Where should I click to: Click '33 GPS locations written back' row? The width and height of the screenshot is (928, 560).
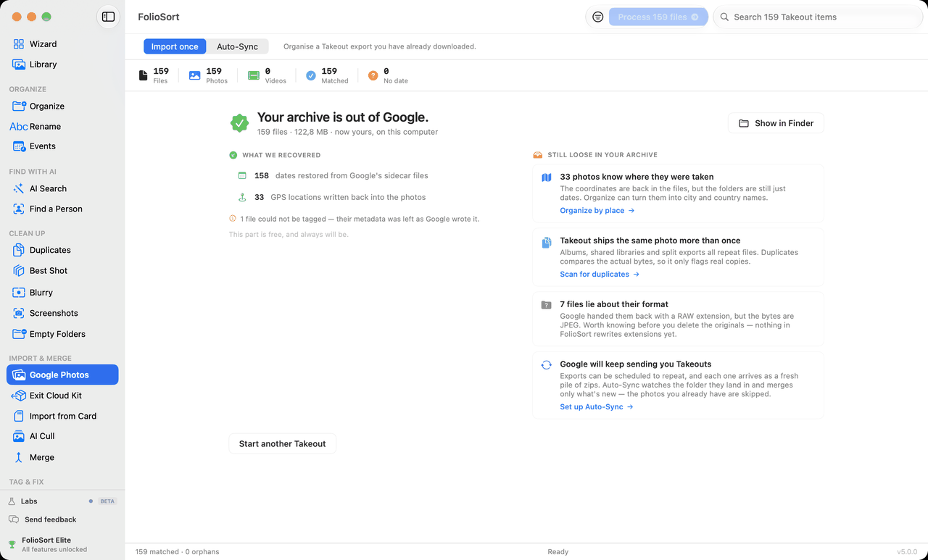332,197
